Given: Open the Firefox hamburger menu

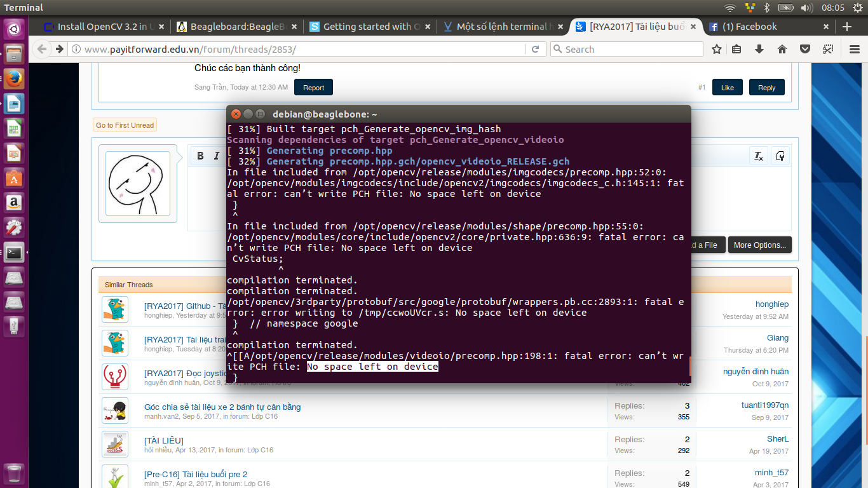Looking at the screenshot, I should (854, 50).
